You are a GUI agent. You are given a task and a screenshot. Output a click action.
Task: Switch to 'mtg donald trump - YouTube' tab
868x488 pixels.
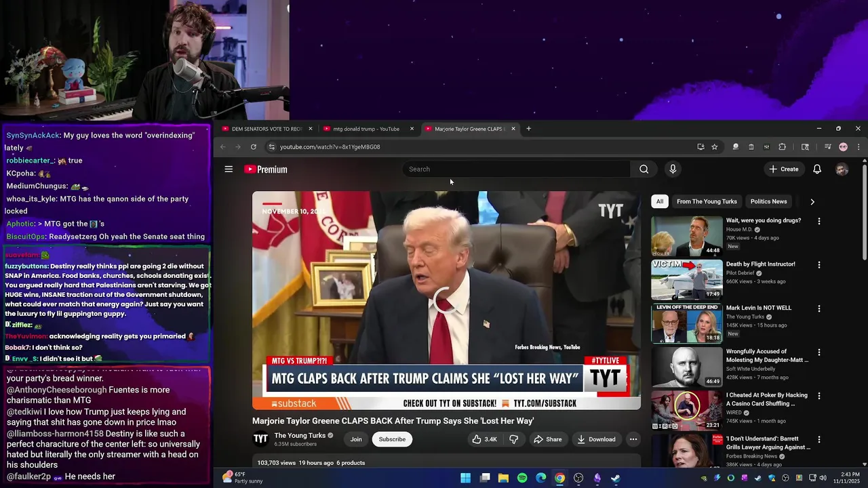(x=366, y=129)
